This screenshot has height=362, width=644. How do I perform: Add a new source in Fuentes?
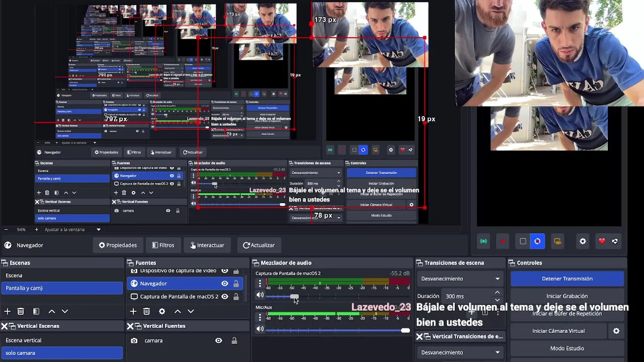tap(133, 311)
